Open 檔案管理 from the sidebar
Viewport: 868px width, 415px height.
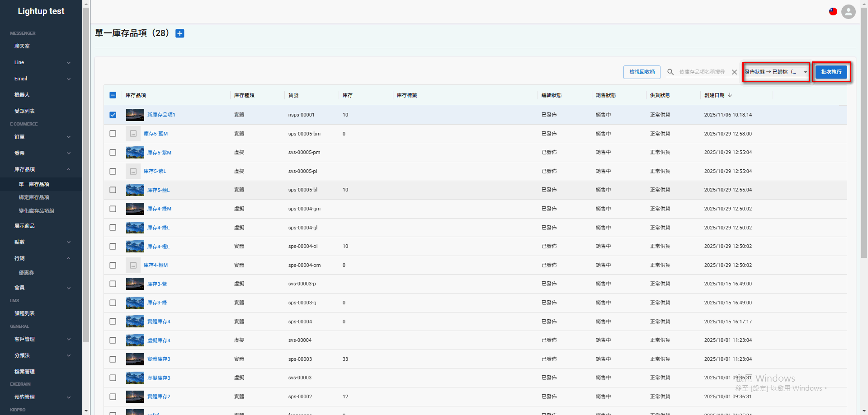point(24,371)
